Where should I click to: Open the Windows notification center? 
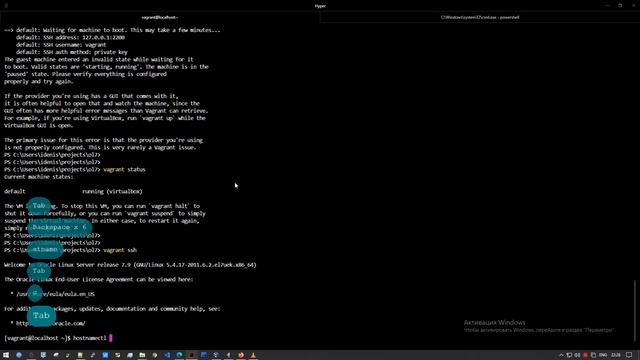pos(629,355)
